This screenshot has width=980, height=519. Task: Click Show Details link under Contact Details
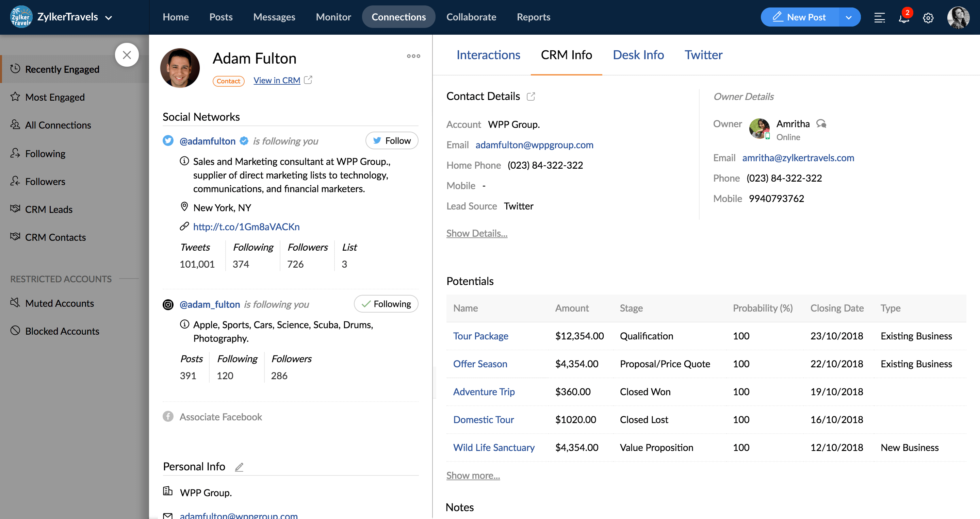click(x=476, y=232)
